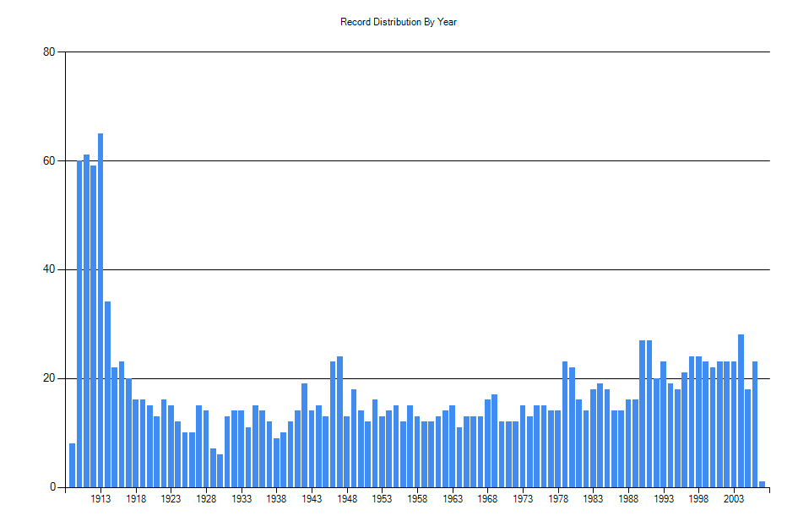Click the 2003 label on the x-axis
This screenshot has width=798, height=532.
click(734, 498)
